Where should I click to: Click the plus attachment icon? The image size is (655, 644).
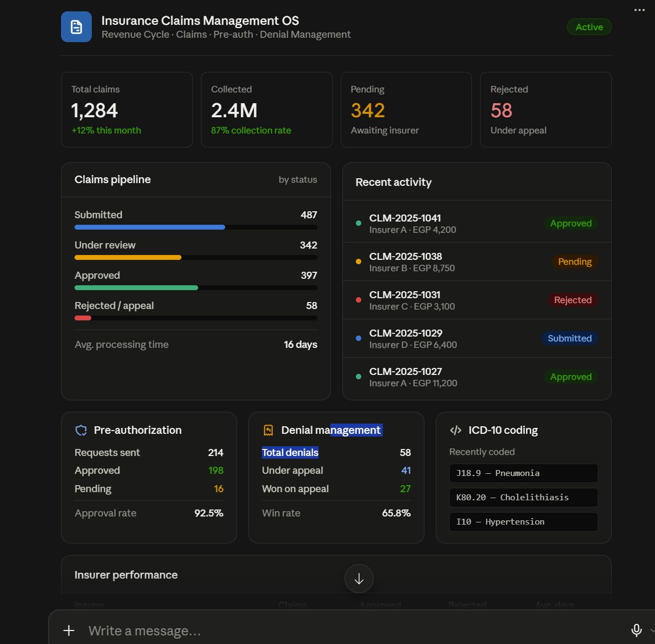pyautogui.click(x=69, y=630)
